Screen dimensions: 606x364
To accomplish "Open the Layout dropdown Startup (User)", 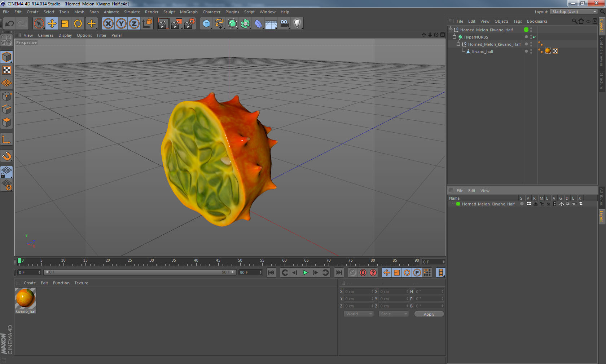I will (x=574, y=12).
